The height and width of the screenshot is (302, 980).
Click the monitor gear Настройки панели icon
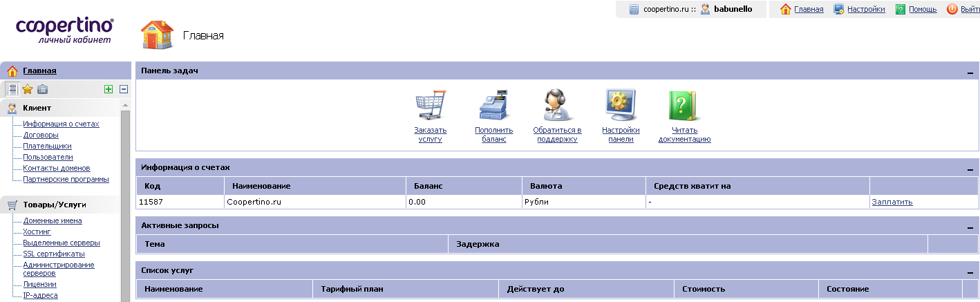[621, 106]
